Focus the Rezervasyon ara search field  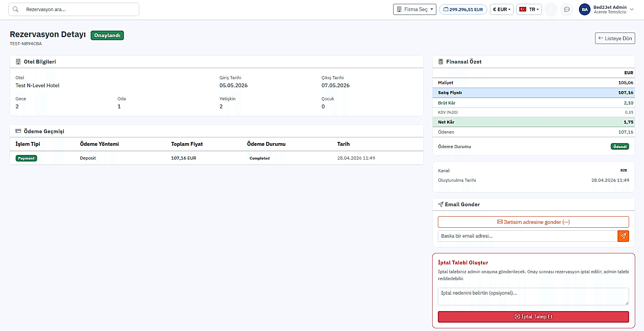click(x=74, y=9)
